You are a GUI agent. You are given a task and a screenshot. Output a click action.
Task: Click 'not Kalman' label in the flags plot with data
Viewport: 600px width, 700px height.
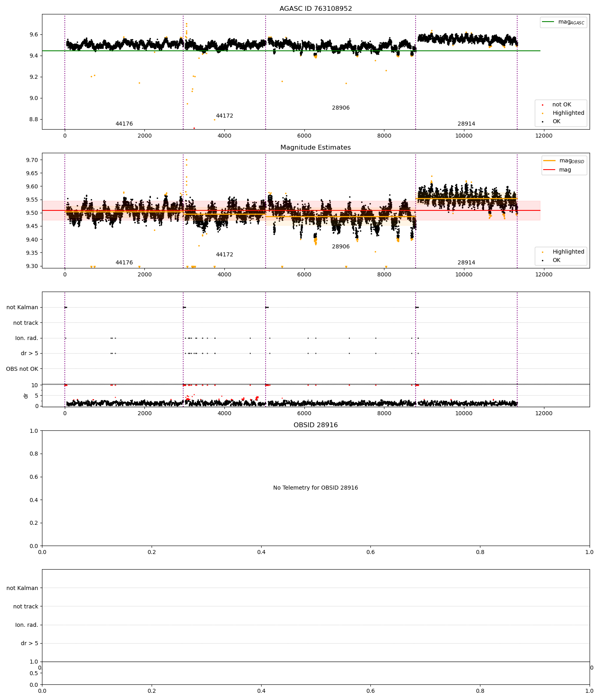(x=22, y=308)
